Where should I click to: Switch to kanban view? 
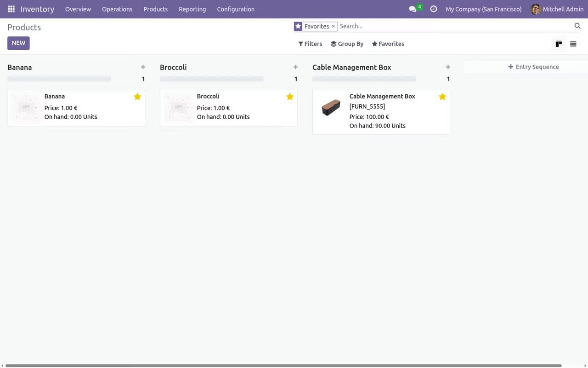559,44
